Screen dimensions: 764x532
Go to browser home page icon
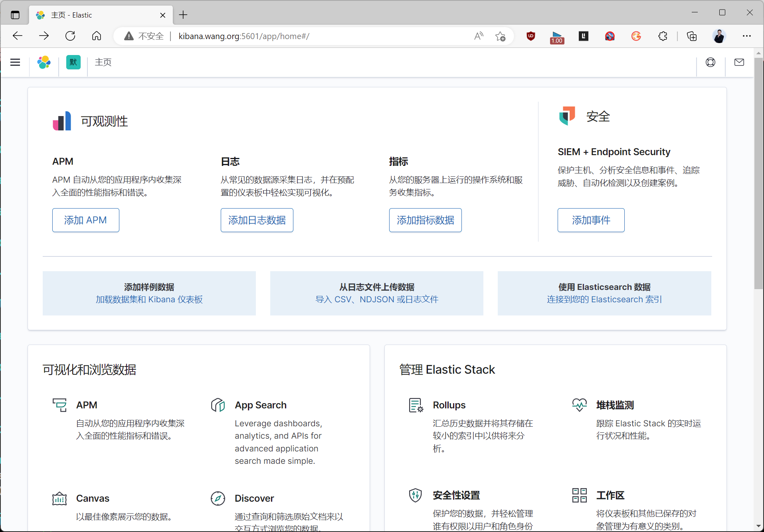coord(97,36)
